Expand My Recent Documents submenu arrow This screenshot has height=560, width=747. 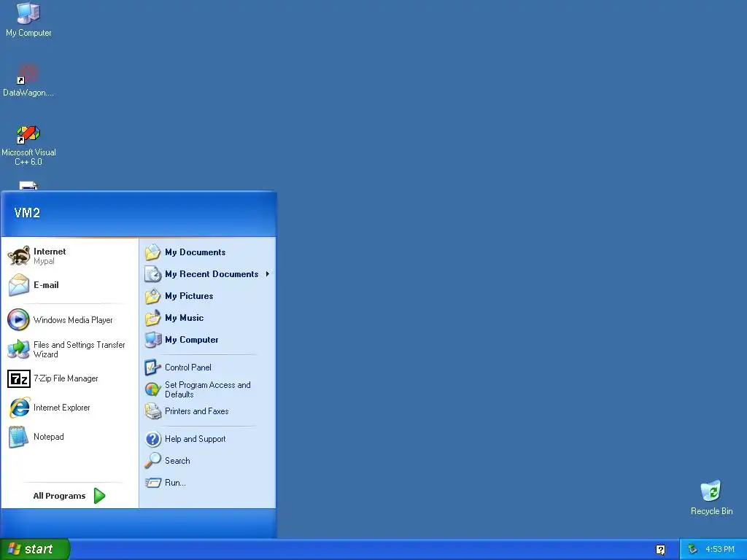pyautogui.click(x=268, y=274)
